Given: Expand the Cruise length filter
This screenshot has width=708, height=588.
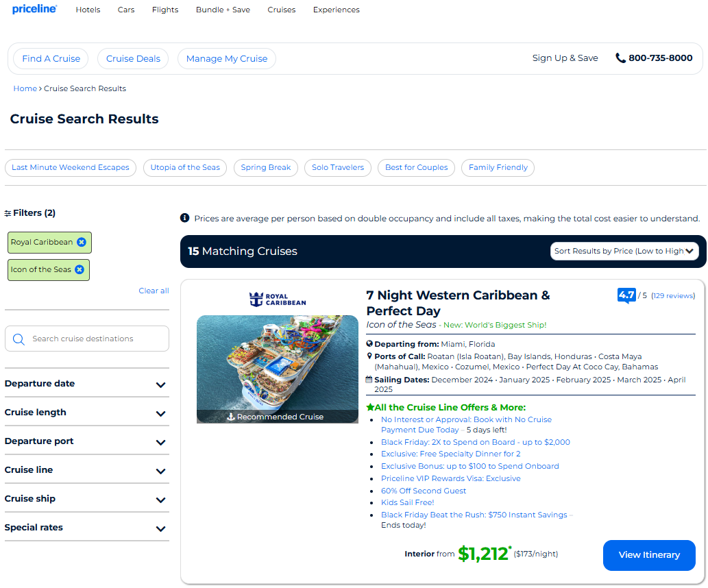Looking at the screenshot, I should pyautogui.click(x=86, y=413).
